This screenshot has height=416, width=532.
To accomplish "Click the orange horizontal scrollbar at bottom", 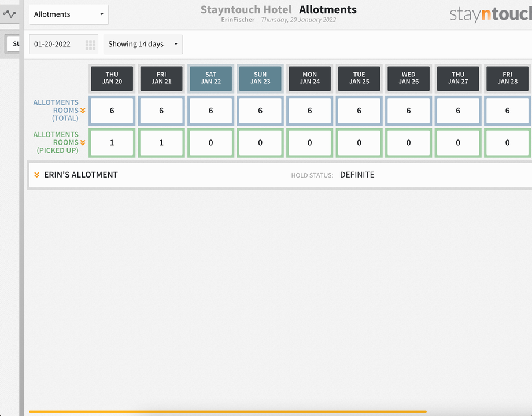I will click(228, 411).
